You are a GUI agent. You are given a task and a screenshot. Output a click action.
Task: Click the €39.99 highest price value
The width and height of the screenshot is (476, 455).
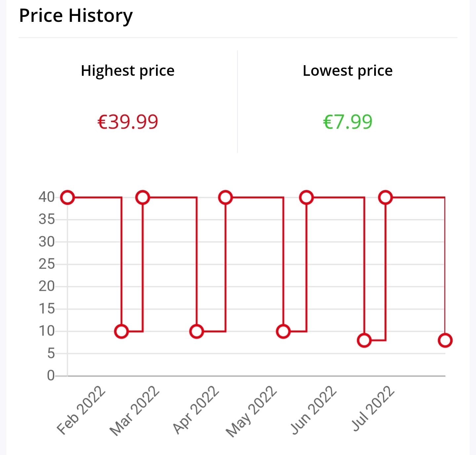coord(128,122)
